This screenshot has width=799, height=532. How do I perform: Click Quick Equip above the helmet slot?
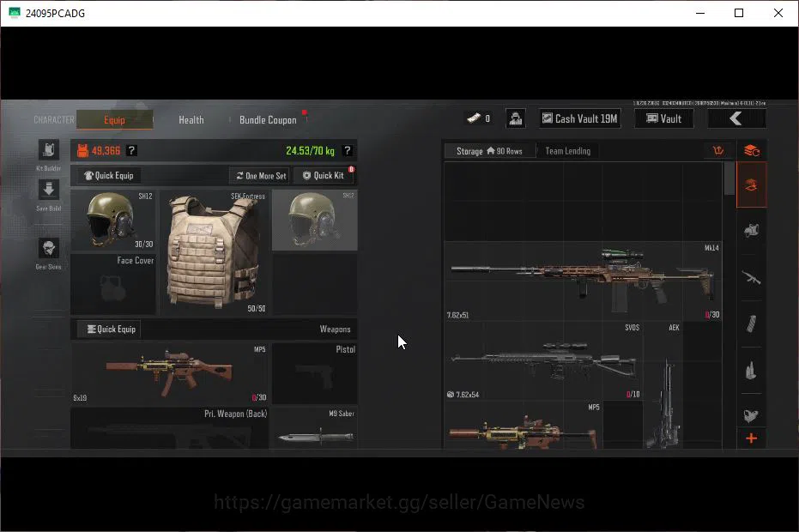[x=109, y=175]
